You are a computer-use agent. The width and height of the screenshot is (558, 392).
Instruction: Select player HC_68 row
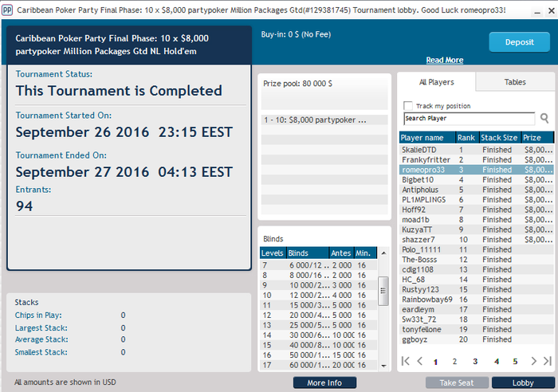[x=477, y=279]
